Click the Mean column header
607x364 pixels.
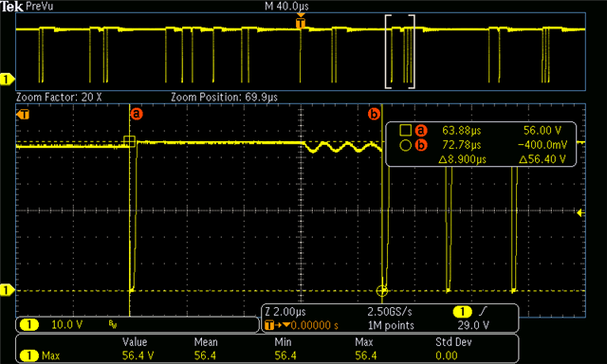206,342
